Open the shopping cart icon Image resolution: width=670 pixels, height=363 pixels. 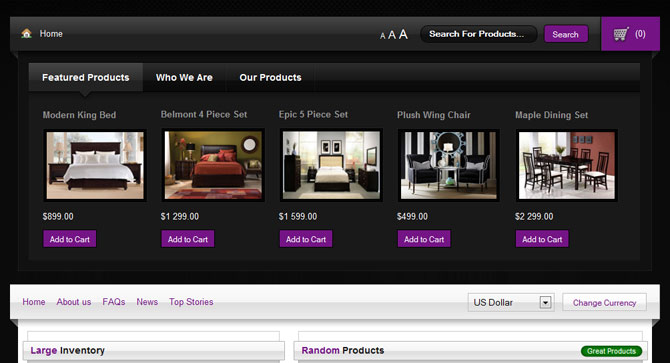point(621,34)
